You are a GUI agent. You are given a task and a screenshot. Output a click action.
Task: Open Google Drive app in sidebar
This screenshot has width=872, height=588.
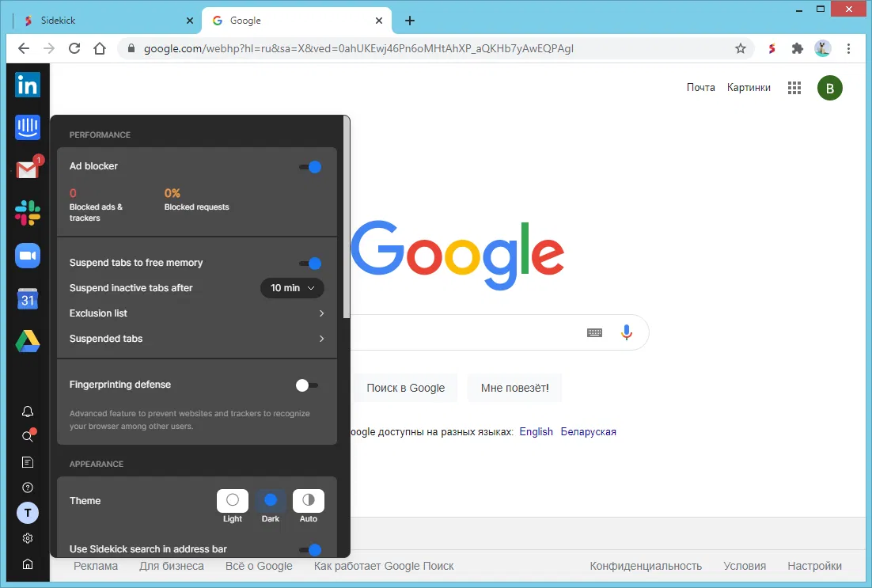coord(27,341)
